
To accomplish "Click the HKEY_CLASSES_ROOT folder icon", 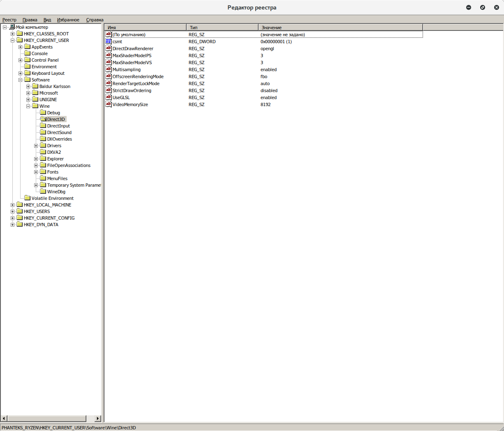I will click(x=19, y=34).
